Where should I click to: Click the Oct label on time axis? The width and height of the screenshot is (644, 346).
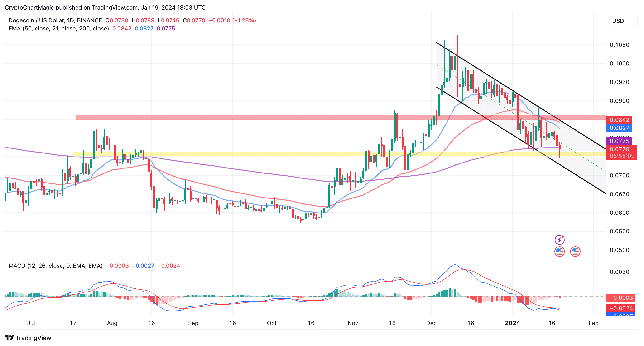click(271, 323)
